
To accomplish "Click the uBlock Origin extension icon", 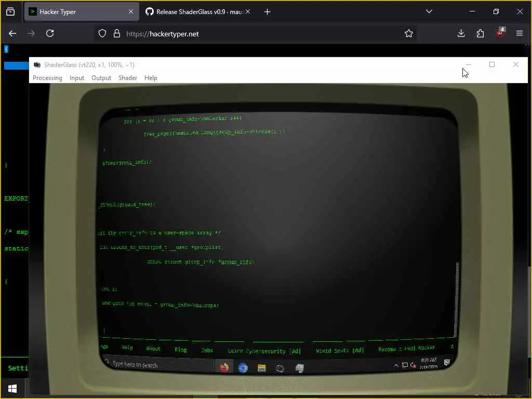I will 500,33.
